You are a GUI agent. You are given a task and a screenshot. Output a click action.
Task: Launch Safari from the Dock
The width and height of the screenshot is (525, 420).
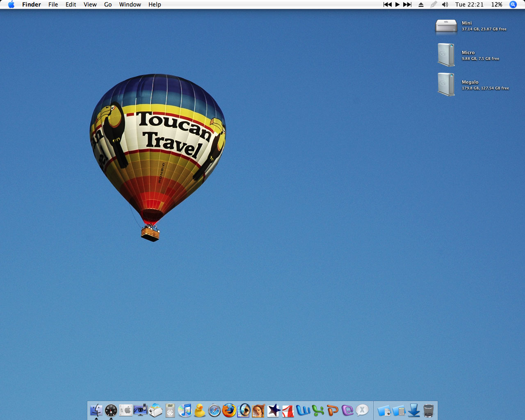pos(215,410)
